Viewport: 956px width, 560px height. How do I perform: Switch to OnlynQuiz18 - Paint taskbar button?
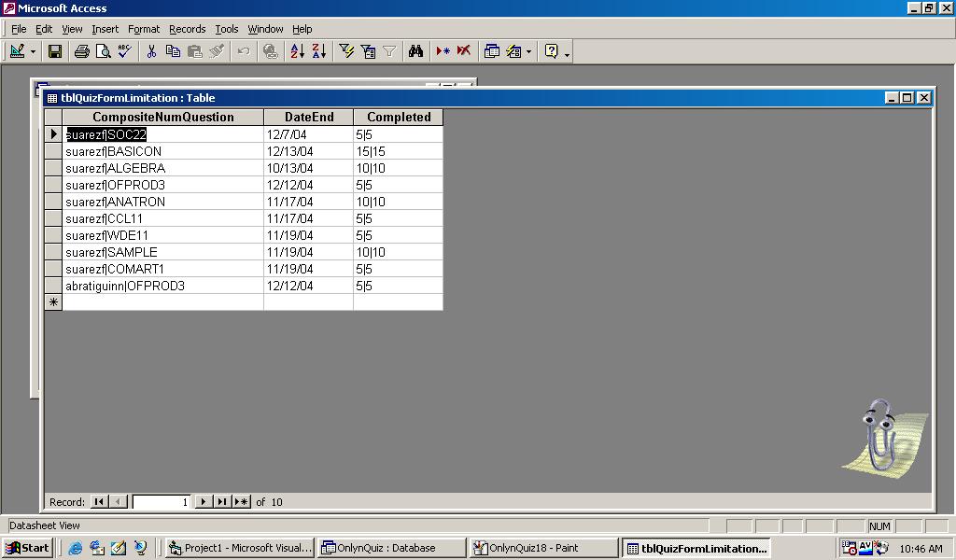click(544, 548)
